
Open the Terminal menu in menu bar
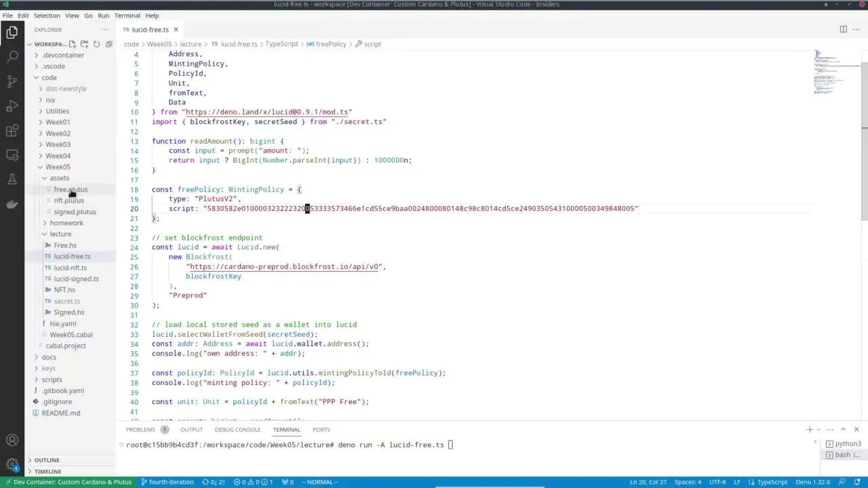click(x=127, y=16)
